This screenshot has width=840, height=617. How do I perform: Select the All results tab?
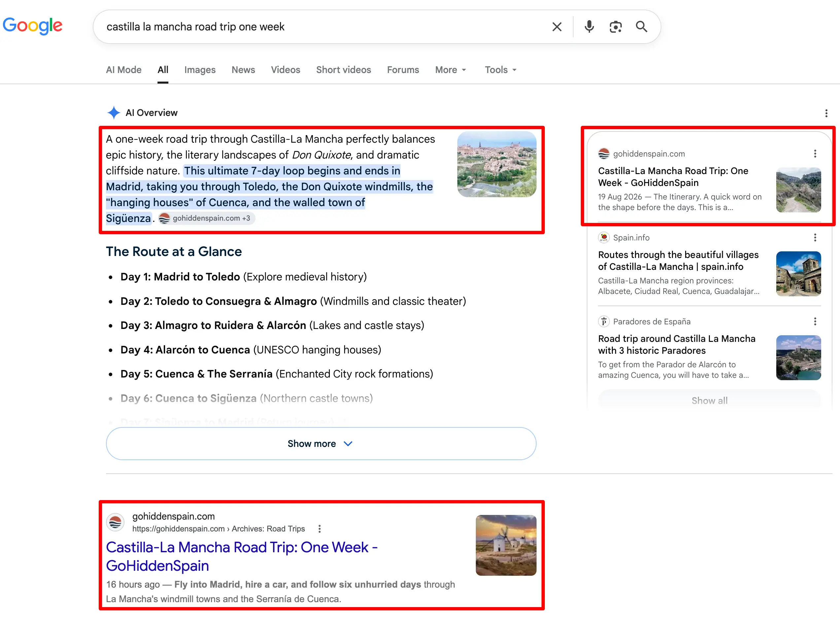(163, 70)
